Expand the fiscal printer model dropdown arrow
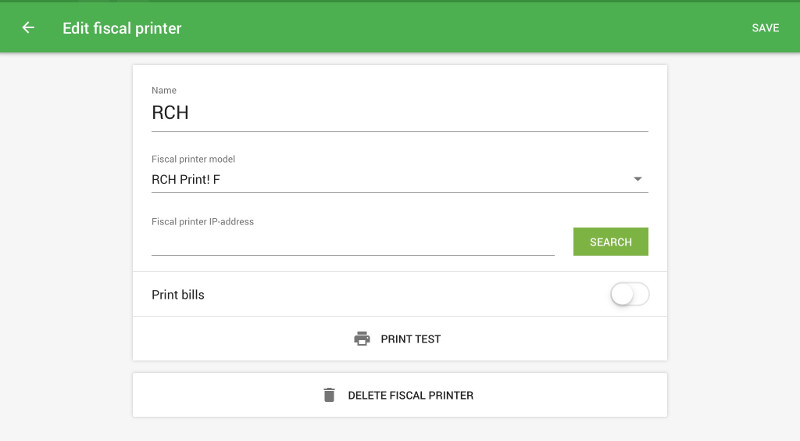 [x=637, y=179]
